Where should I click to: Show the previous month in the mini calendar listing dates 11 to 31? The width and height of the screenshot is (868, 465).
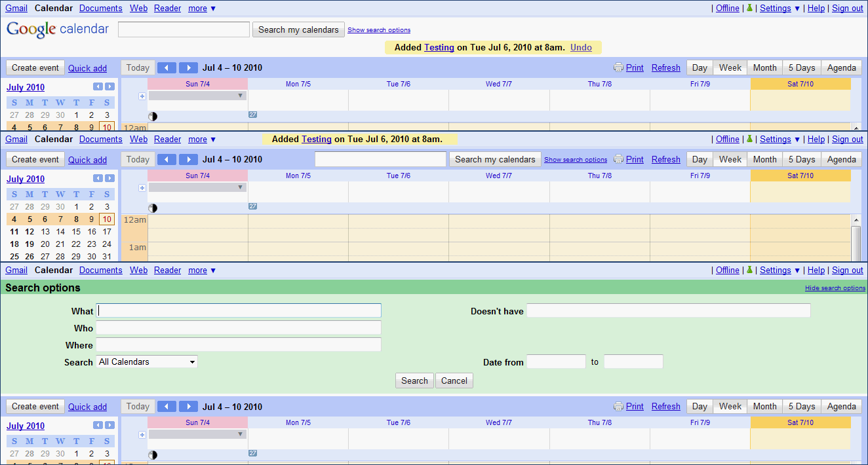(x=98, y=178)
